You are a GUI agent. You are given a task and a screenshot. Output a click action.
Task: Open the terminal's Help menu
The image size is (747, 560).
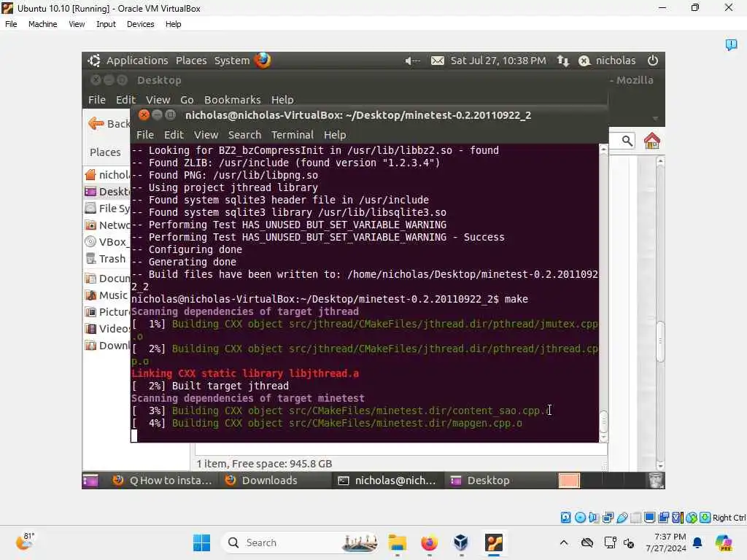pos(334,135)
